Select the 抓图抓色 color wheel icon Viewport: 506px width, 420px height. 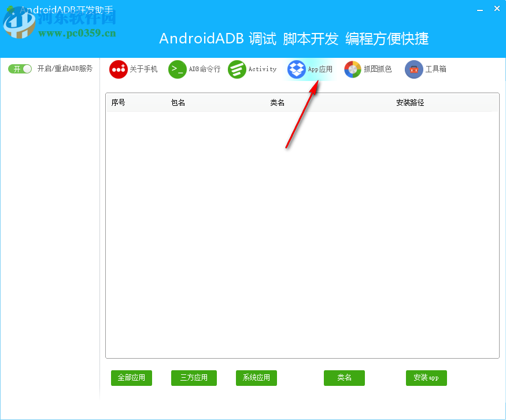(352, 69)
